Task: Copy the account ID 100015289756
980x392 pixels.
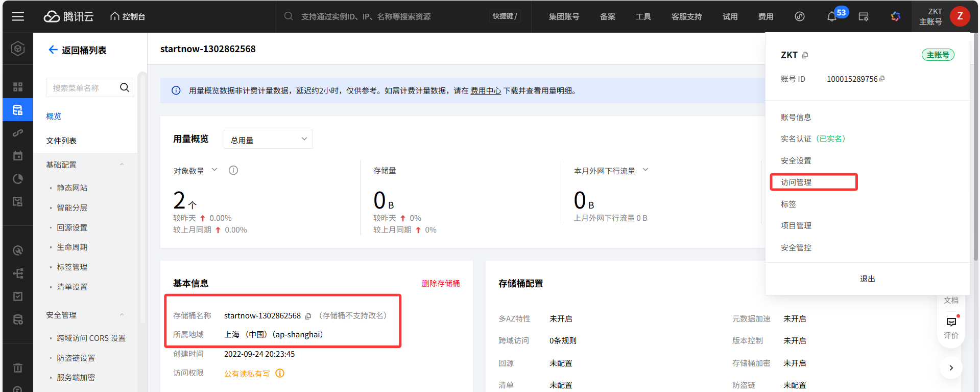Action: (x=882, y=79)
